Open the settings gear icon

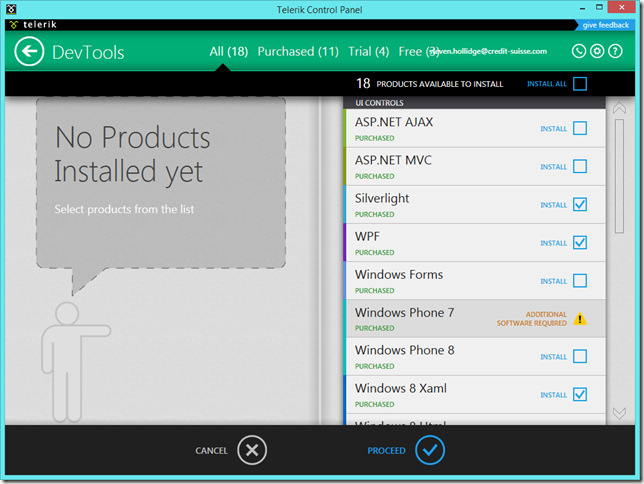pyautogui.click(x=597, y=51)
